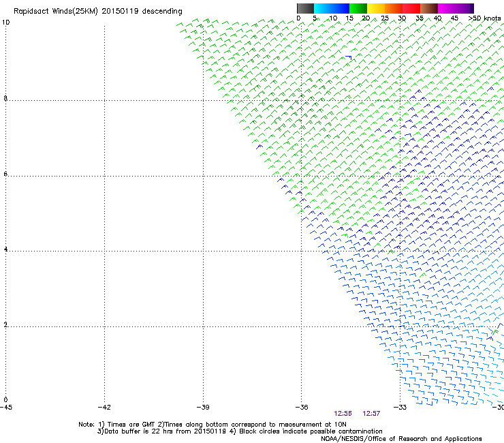504x443 pixels.
Task: Click the longitude axis label '-33'
Action: click(x=400, y=408)
